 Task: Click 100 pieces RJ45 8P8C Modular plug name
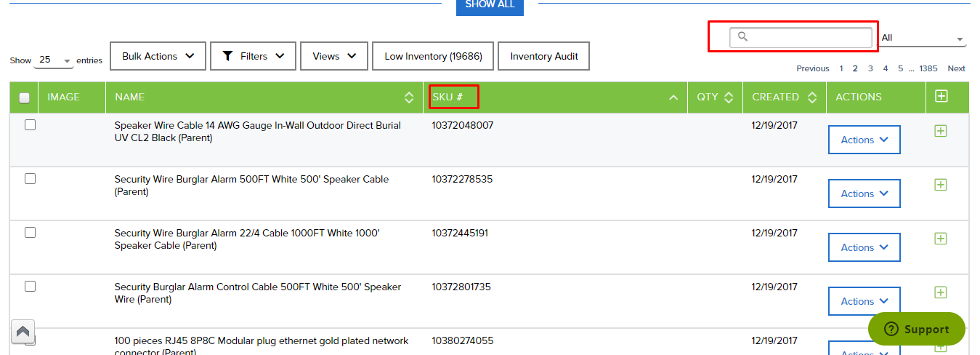tap(262, 346)
